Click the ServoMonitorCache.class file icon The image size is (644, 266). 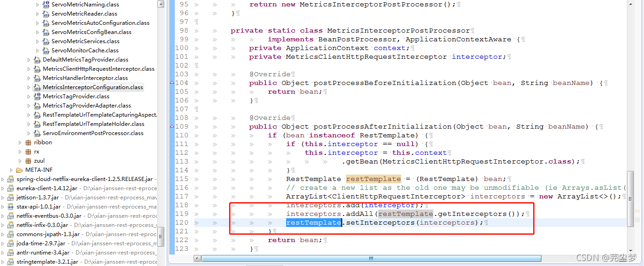(46, 51)
